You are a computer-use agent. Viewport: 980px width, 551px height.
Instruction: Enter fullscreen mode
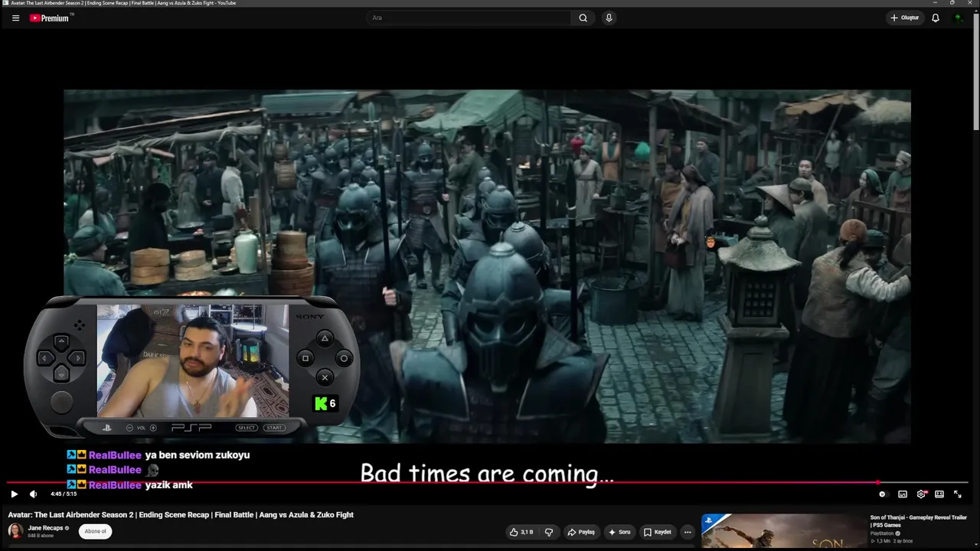957,494
